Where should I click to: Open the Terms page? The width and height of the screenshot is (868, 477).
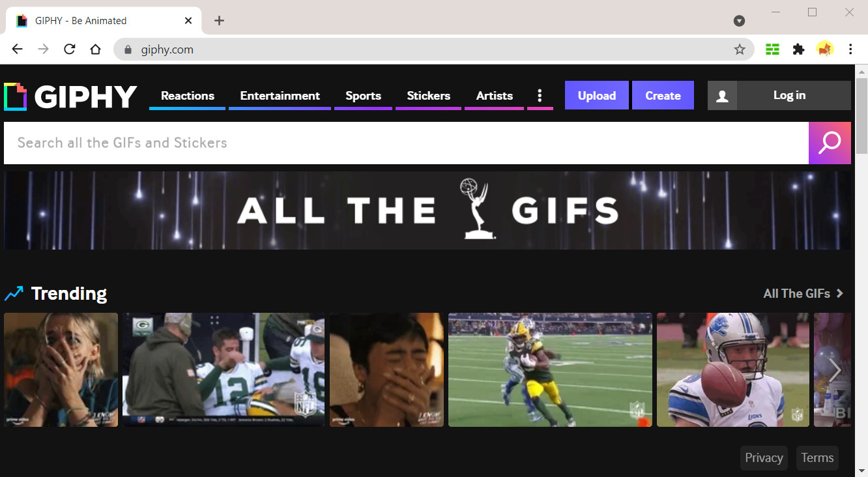point(817,457)
